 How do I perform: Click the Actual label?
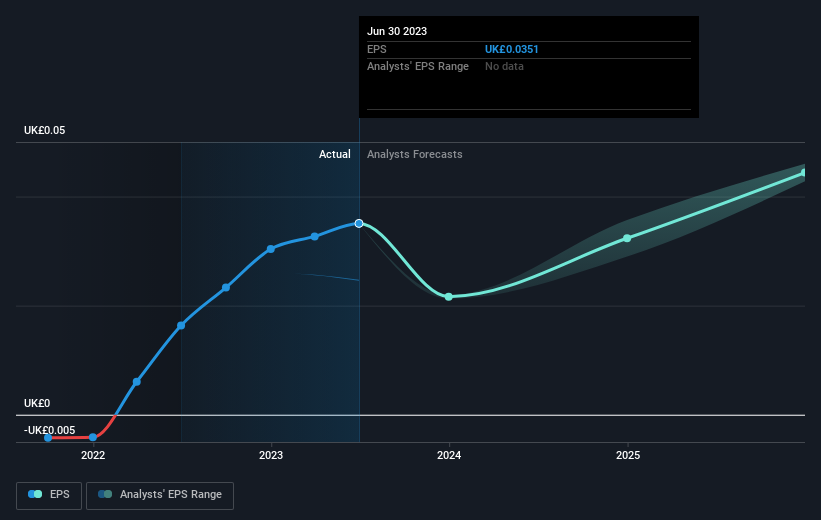pos(335,154)
